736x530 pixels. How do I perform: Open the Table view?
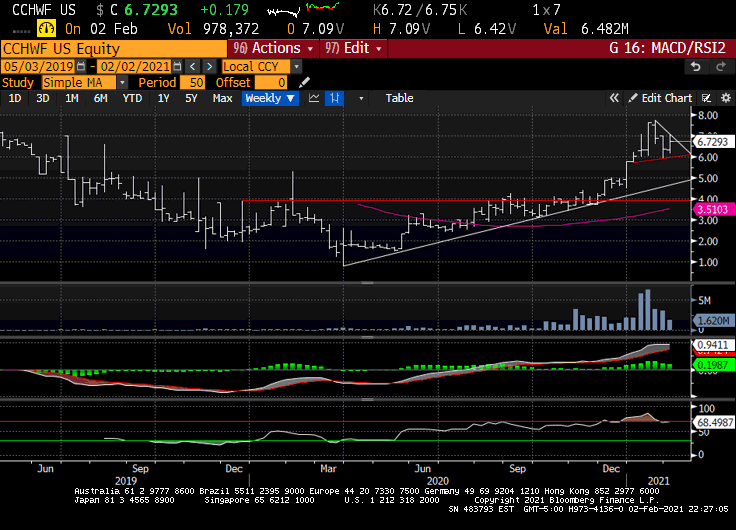tap(399, 98)
